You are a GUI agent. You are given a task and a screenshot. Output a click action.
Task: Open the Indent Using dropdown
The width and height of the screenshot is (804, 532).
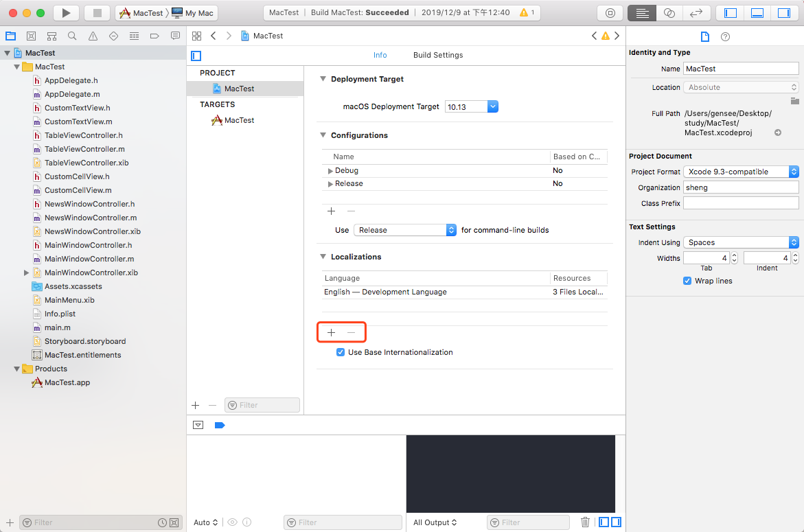(741, 242)
